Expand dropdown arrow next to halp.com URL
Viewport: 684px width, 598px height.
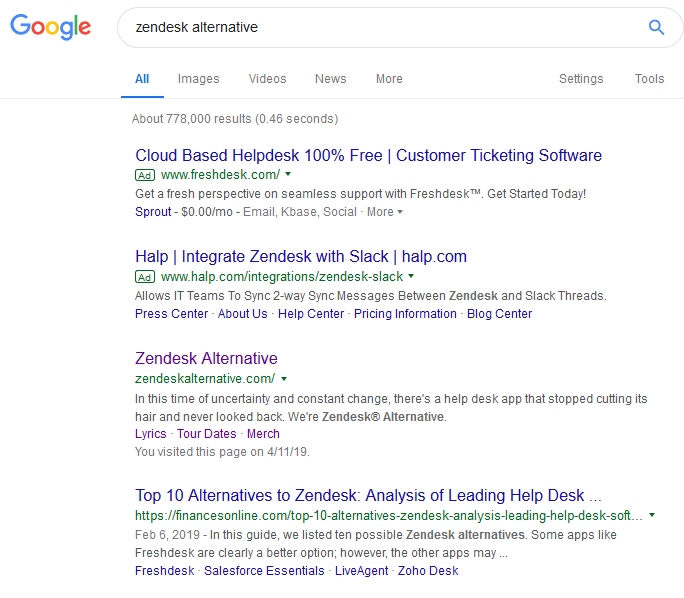coord(410,277)
